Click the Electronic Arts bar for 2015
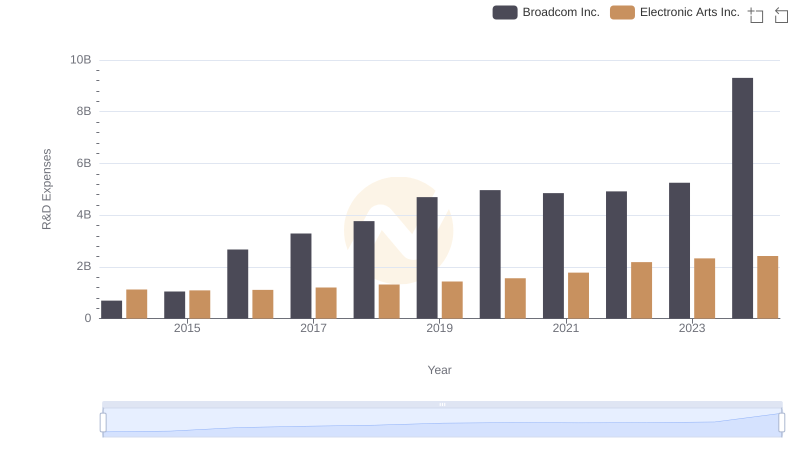Image resolution: width=800 pixels, height=461 pixels. [199, 304]
